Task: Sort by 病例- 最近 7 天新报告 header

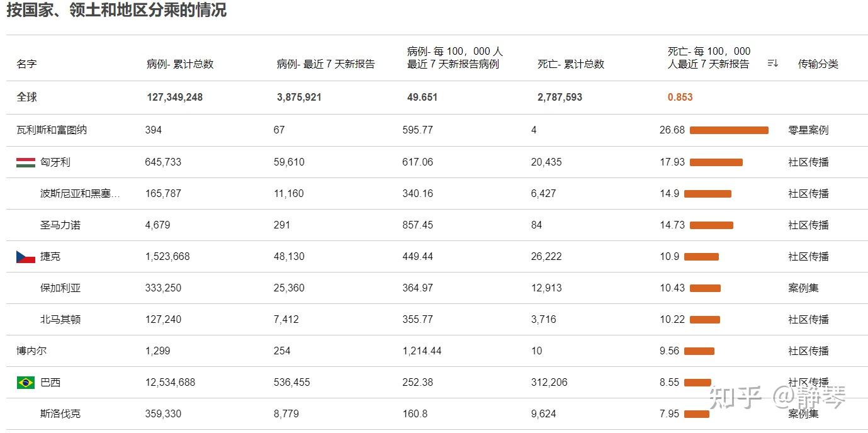Action: pos(325,64)
